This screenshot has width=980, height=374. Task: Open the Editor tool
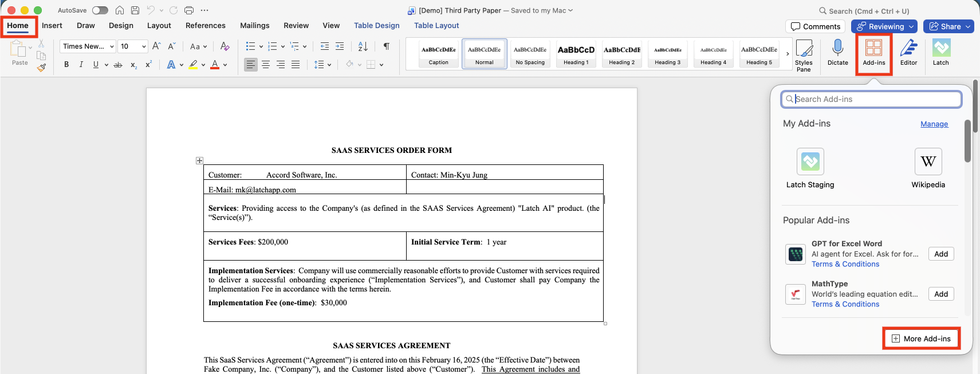909,53
